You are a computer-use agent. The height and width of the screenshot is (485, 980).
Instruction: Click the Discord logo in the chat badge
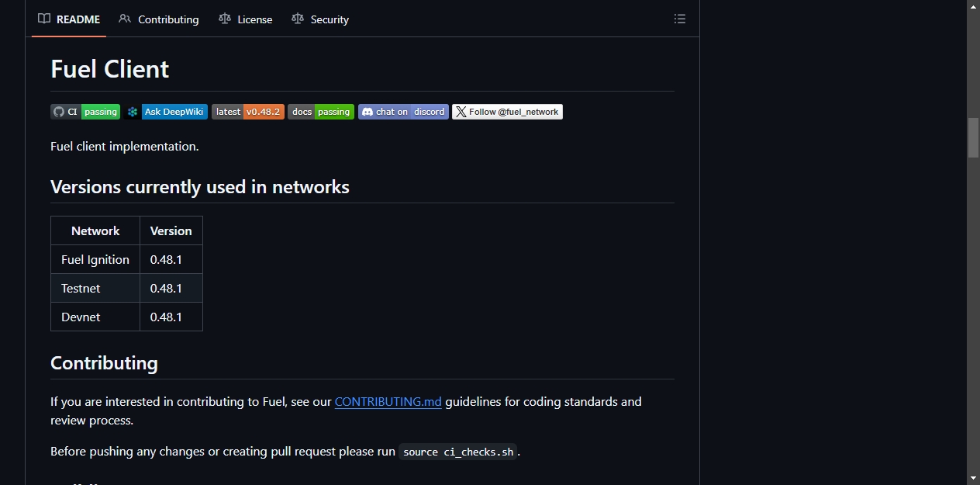click(367, 112)
